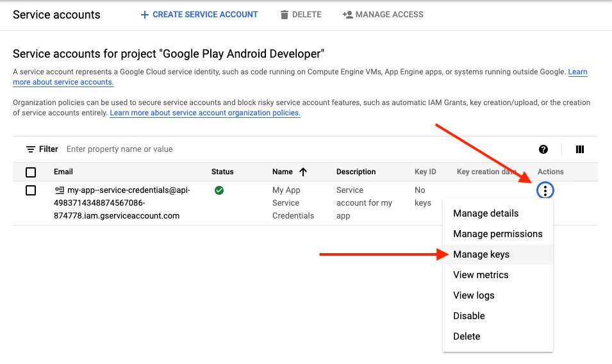612x364 pixels.
Task: Choose Disable from the actions menu
Action: pyautogui.click(x=498, y=316)
